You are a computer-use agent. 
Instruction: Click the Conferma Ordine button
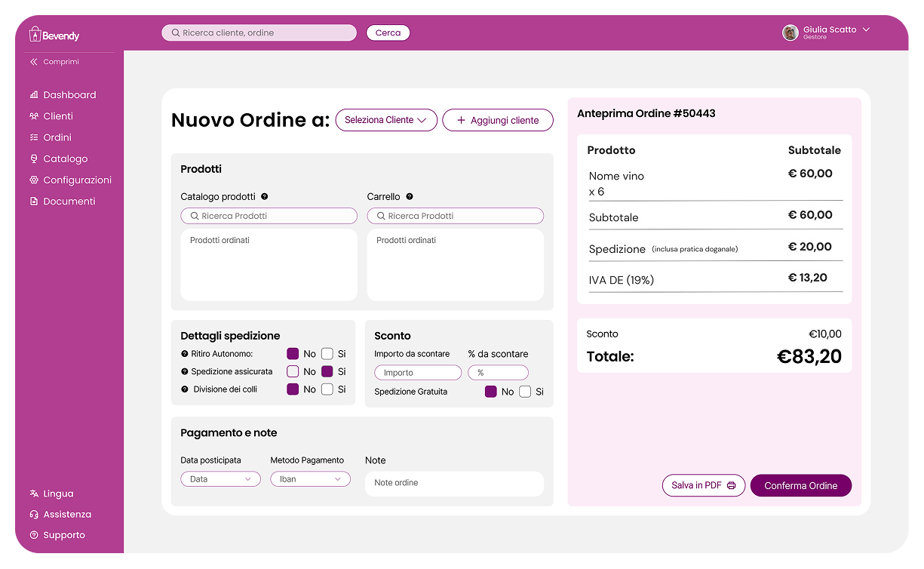click(x=801, y=486)
